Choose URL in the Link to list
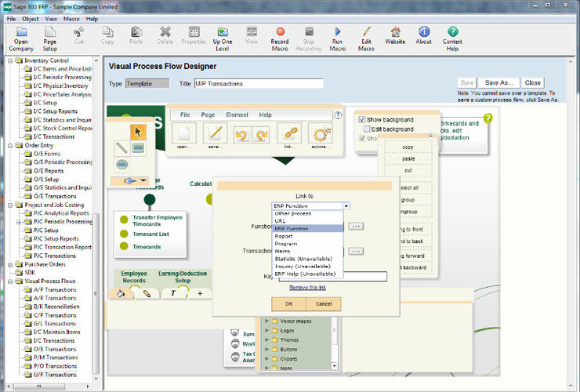Screen dimensions: 580x392 click(x=280, y=221)
